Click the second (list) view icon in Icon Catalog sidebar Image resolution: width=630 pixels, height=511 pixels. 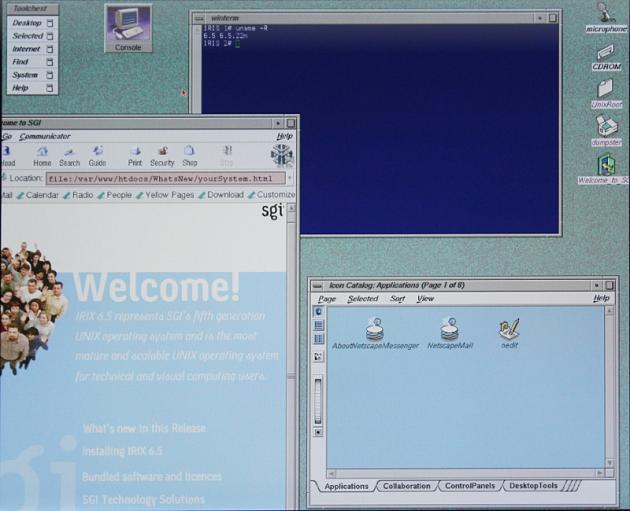point(318,325)
